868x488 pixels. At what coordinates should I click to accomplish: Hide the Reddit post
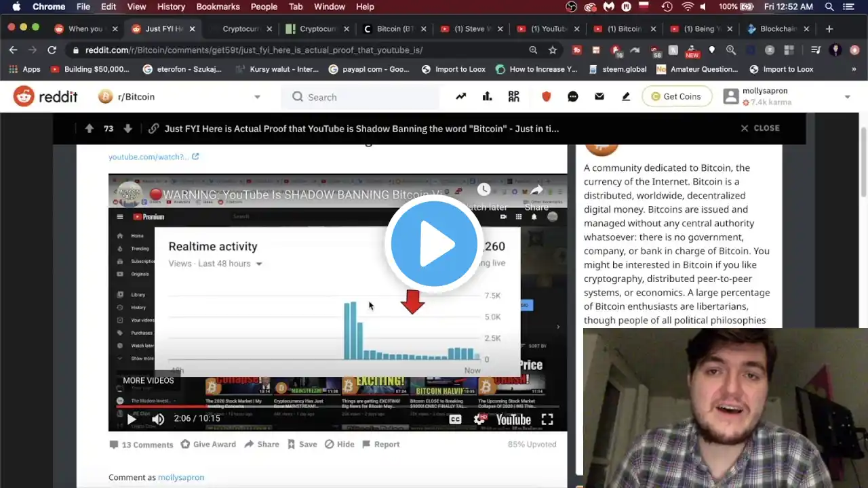339,445
